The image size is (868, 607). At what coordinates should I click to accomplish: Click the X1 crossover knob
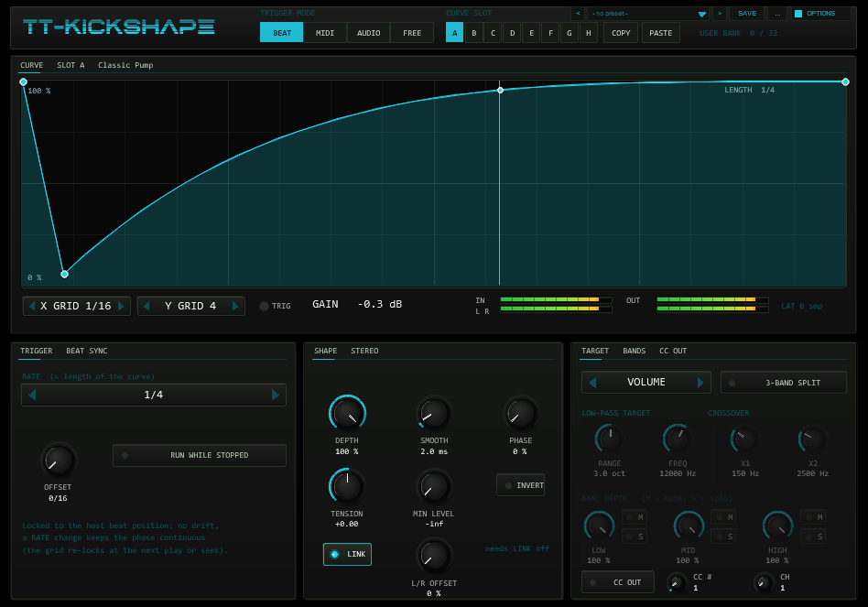tap(745, 439)
